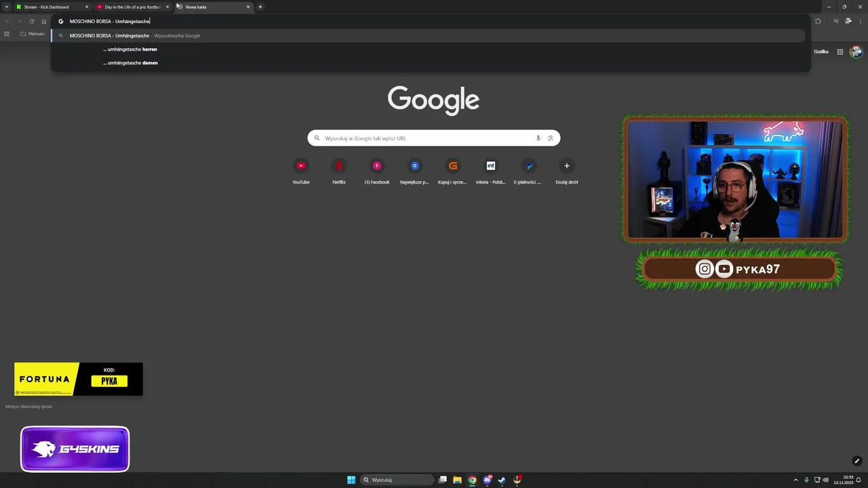Open the Netflix shortcut tile

coord(339,171)
